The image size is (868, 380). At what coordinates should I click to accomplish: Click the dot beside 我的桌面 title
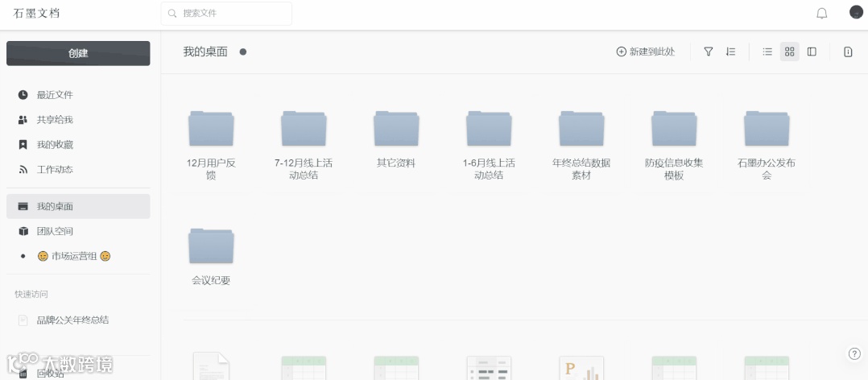pos(242,52)
